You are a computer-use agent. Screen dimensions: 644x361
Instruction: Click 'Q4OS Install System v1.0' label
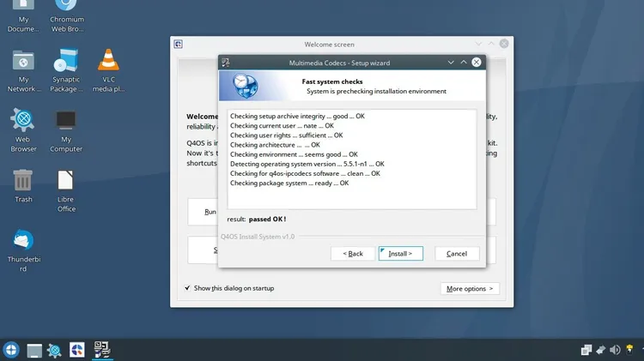(x=258, y=237)
